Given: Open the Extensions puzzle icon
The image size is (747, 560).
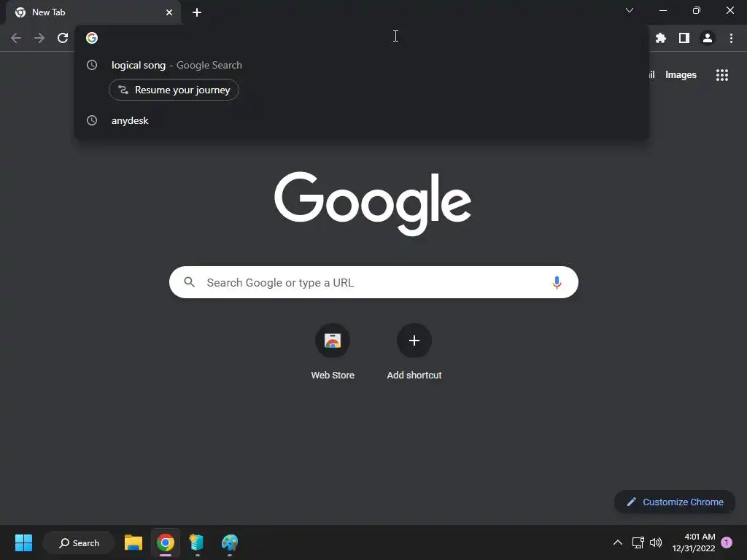Looking at the screenshot, I should click(661, 38).
